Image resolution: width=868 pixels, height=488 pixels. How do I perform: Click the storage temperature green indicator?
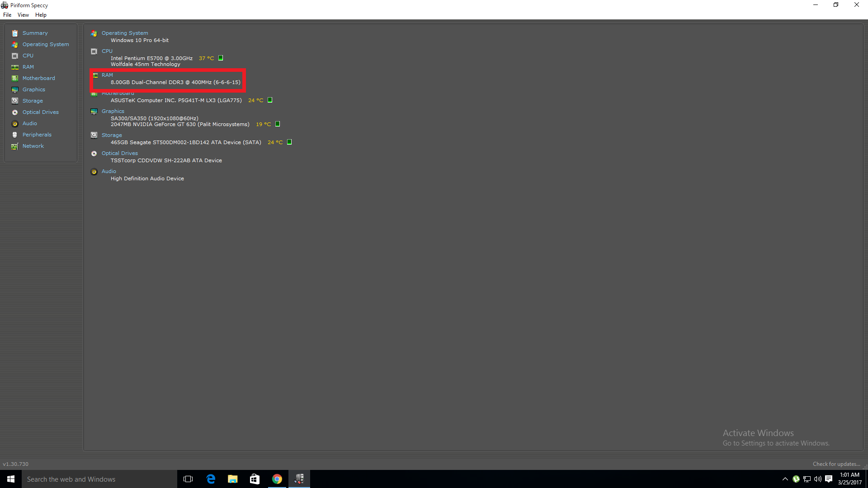289,142
